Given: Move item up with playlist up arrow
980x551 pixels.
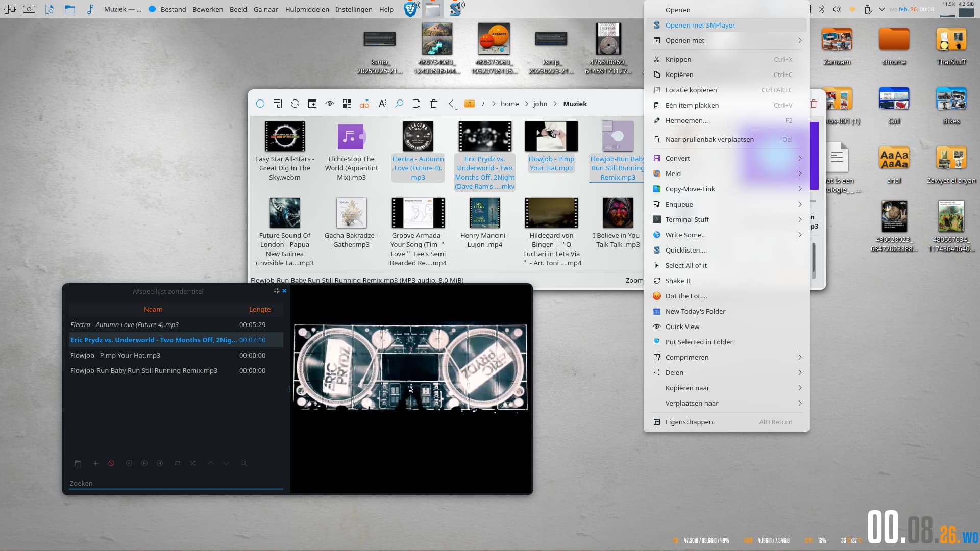Looking at the screenshot, I should click(x=211, y=463).
